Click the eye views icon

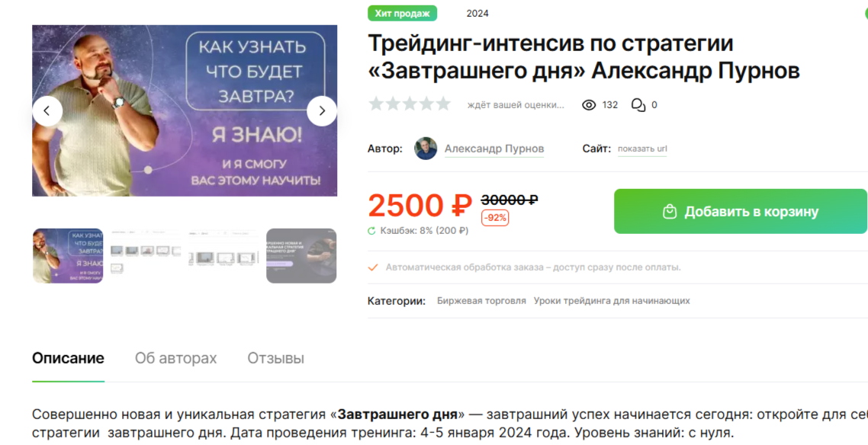pyautogui.click(x=589, y=105)
